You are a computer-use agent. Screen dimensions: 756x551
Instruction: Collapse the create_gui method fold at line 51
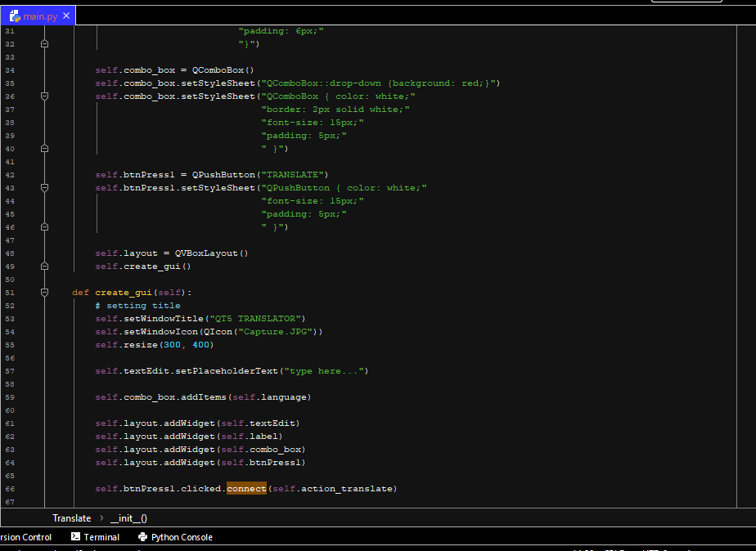pos(44,293)
